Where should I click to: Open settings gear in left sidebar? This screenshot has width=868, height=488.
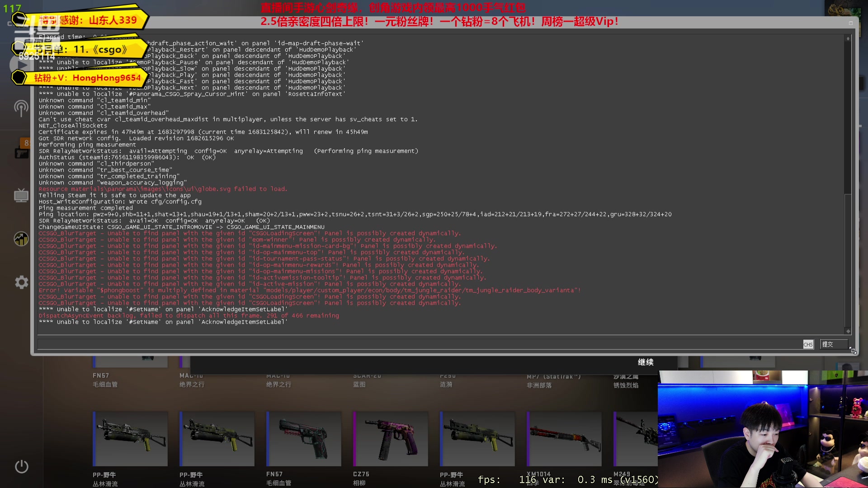point(21,282)
